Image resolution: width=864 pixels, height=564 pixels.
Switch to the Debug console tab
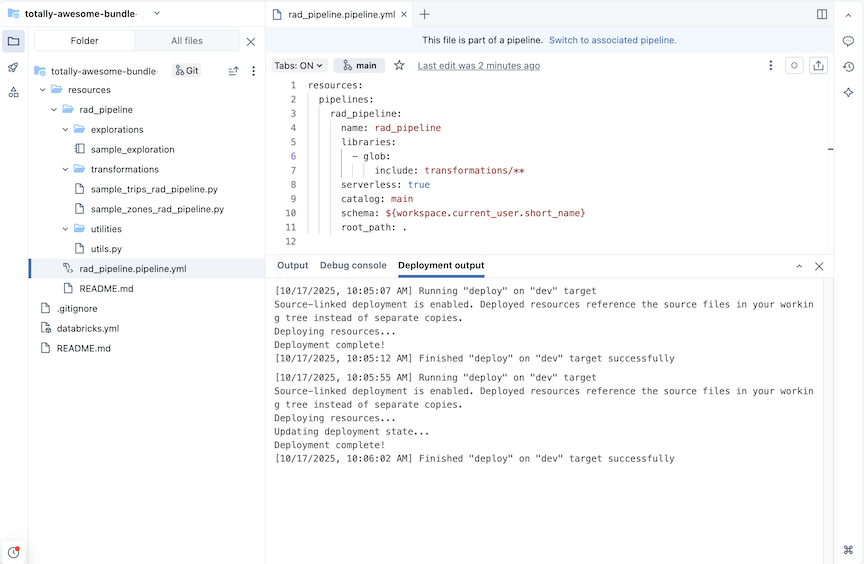352,266
